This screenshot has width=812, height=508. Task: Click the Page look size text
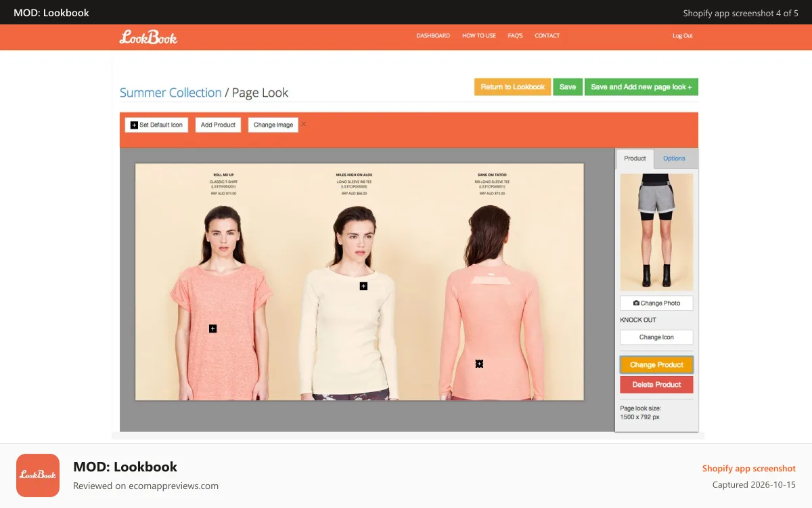(640, 412)
